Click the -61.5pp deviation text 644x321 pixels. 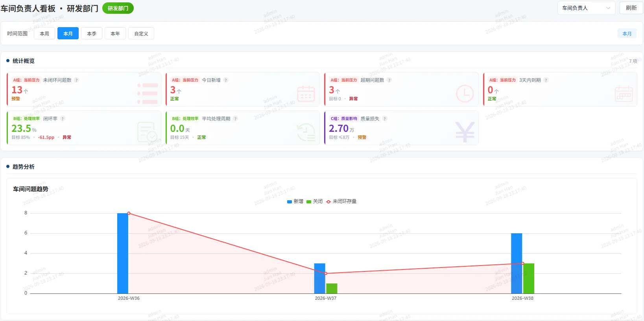pos(46,137)
